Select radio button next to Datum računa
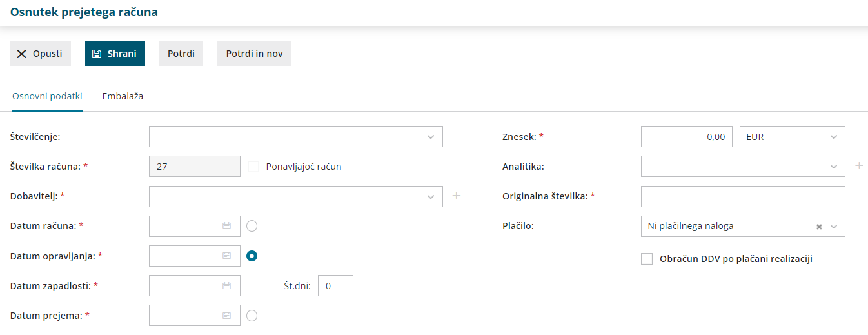Viewport: 868px width, 335px height. click(252, 226)
